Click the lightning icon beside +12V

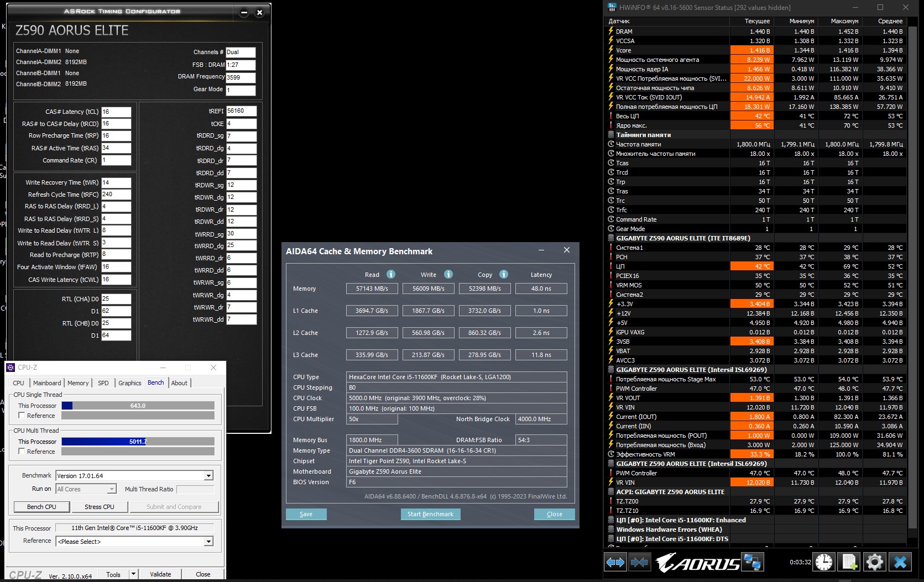pos(611,313)
